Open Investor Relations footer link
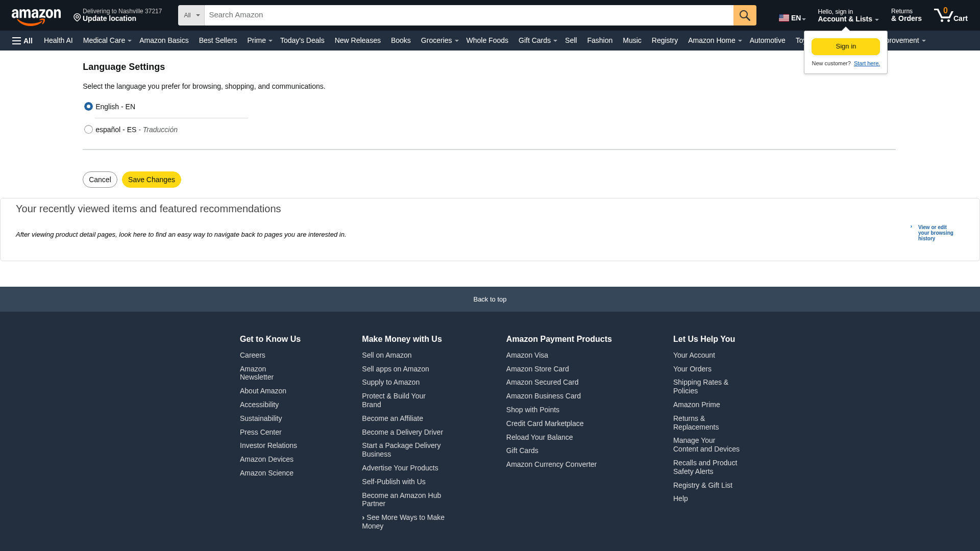The image size is (980, 551). pyautogui.click(x=268, y=445)
